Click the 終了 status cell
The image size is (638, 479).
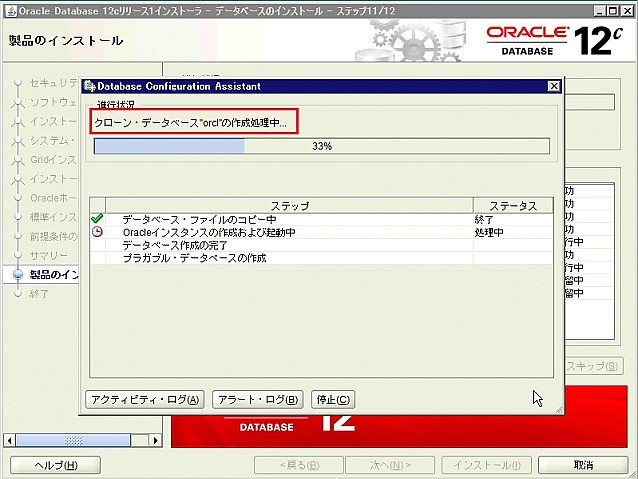513,220
